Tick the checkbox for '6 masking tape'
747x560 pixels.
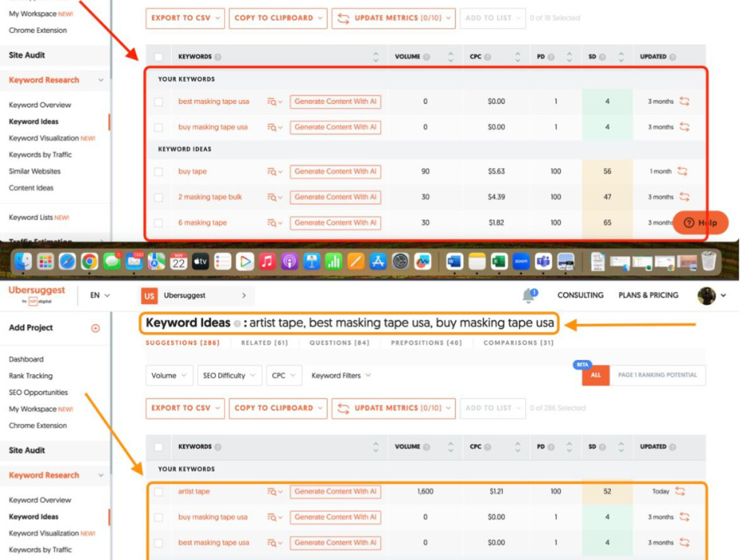coord(158,223)
